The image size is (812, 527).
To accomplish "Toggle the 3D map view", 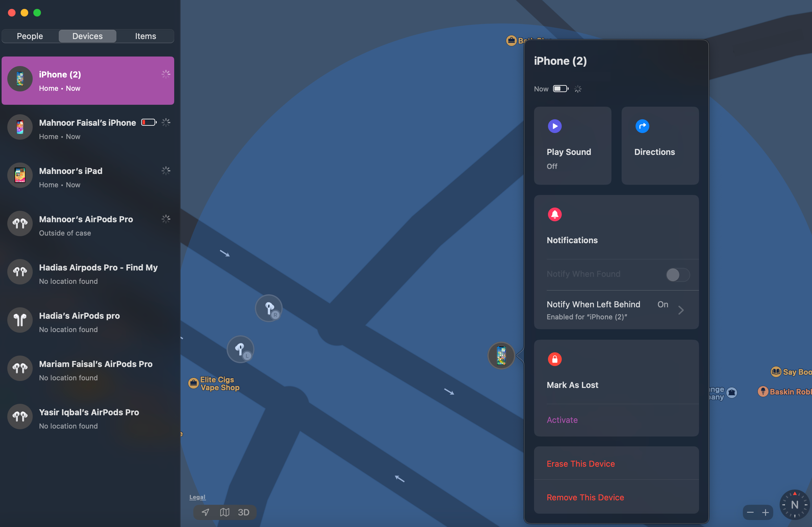I will [x=244, y=512].
